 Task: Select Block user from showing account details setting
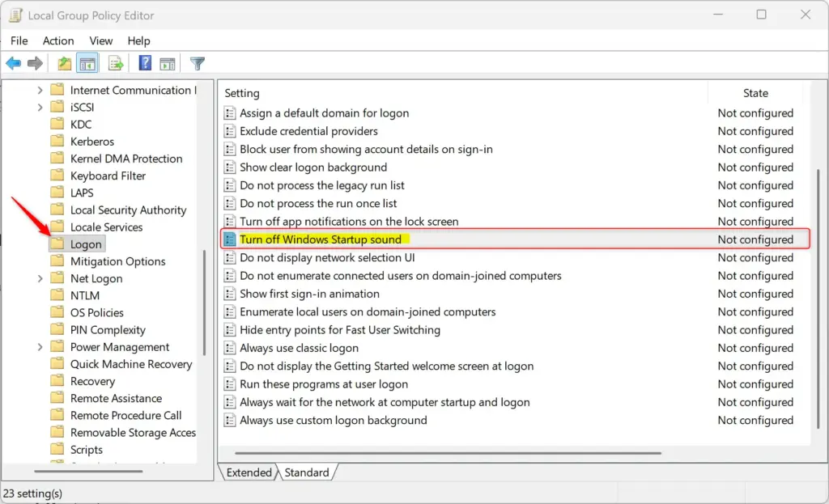click(x=366, y=149)
